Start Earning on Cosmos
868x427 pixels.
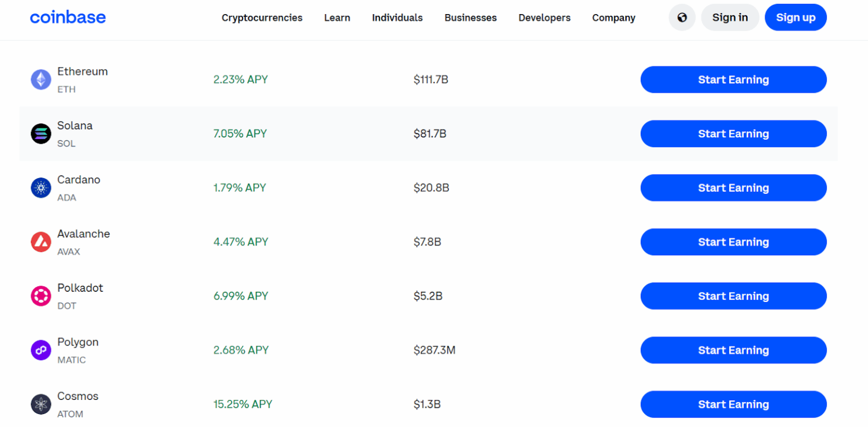733,404
